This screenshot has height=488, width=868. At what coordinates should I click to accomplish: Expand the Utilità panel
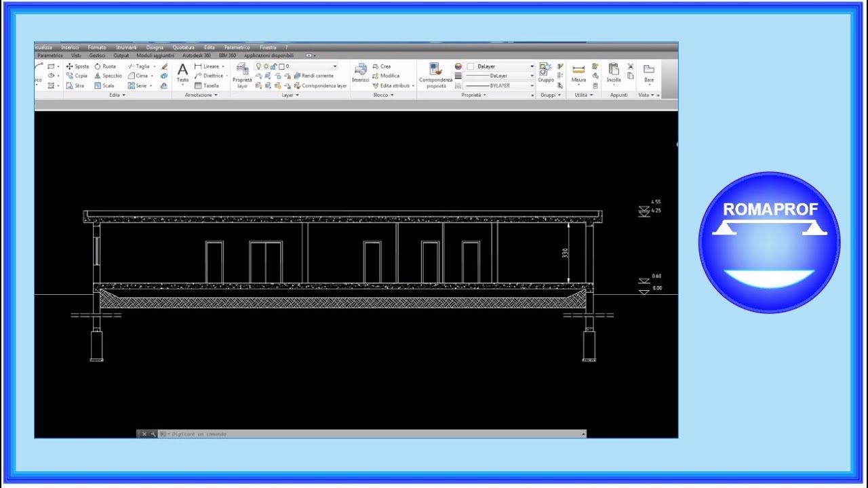[x=583, y=95]
